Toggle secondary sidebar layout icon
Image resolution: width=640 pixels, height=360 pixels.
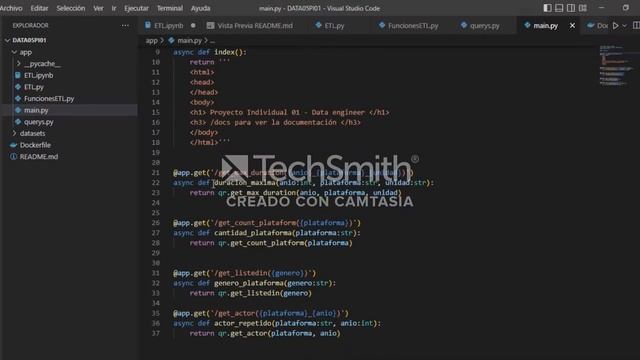[571, 8]
